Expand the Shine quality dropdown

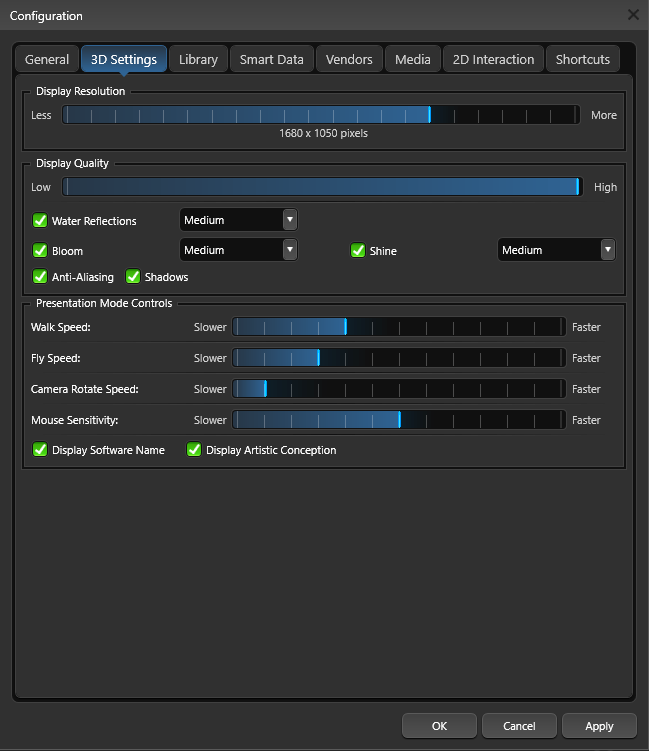point(556,250)
